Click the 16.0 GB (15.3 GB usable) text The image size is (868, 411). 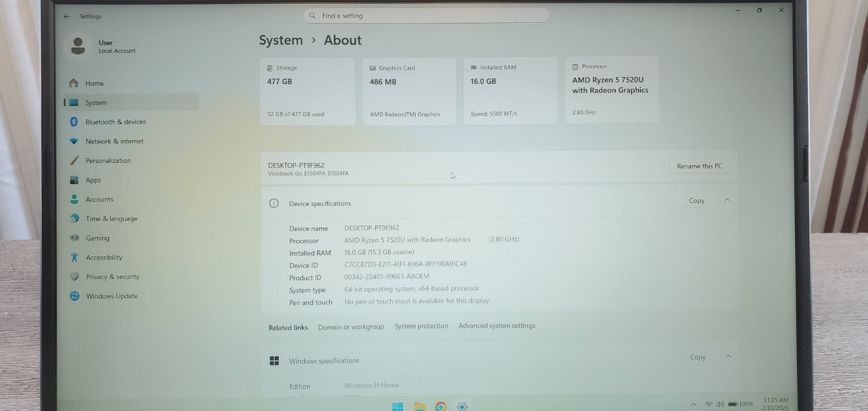[379, 252]
